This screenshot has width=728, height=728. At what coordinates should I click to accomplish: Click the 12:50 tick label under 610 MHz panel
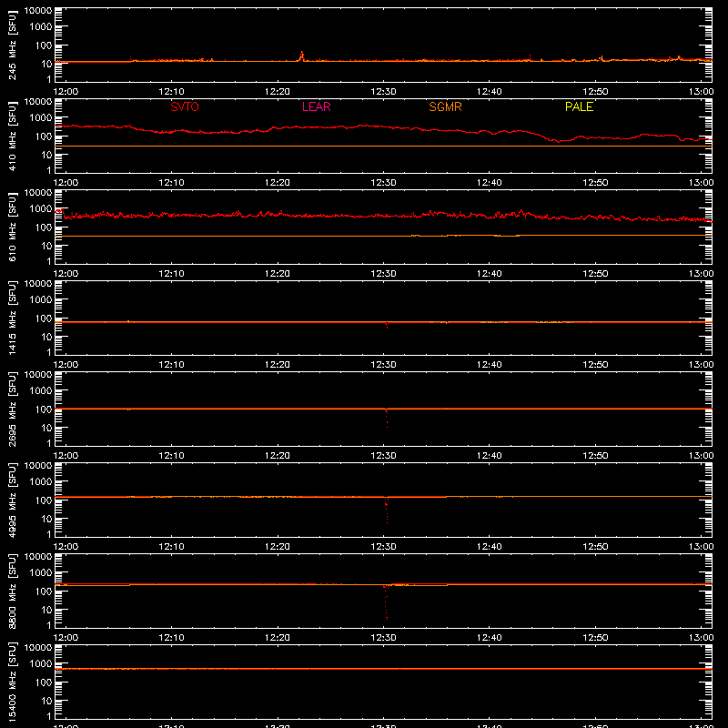[x=595, y=274]
